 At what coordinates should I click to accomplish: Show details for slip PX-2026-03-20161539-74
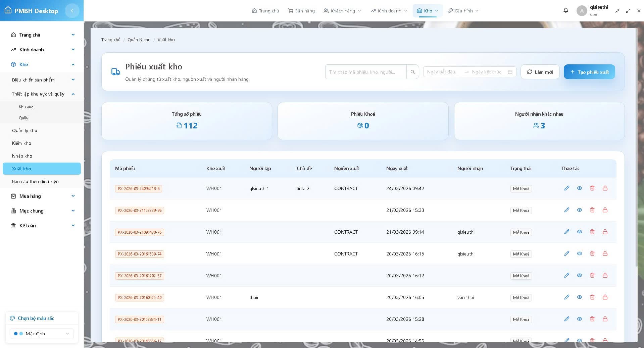pos(579,253)
